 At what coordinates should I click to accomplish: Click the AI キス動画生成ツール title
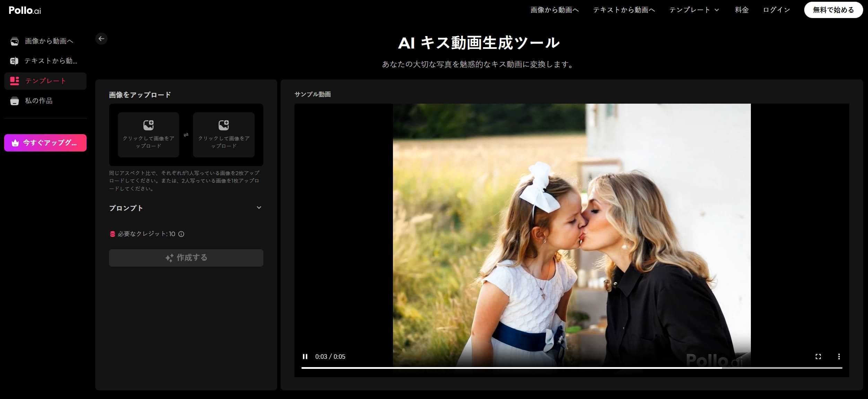click(479, 43)
